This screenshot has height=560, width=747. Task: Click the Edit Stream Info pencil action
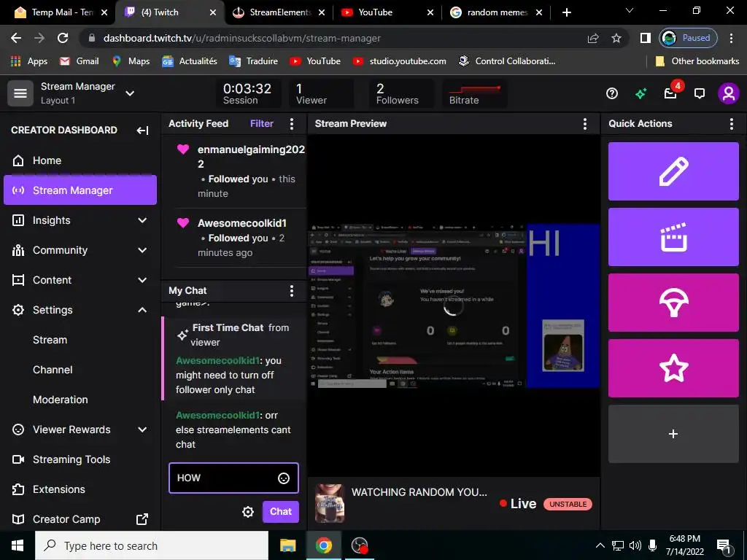click(673, 171)
